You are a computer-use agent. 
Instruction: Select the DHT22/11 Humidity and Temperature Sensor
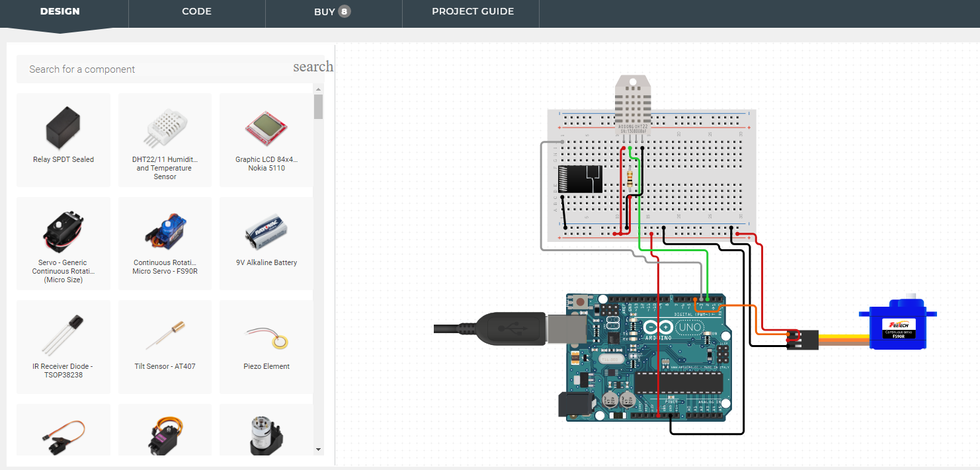165,140
